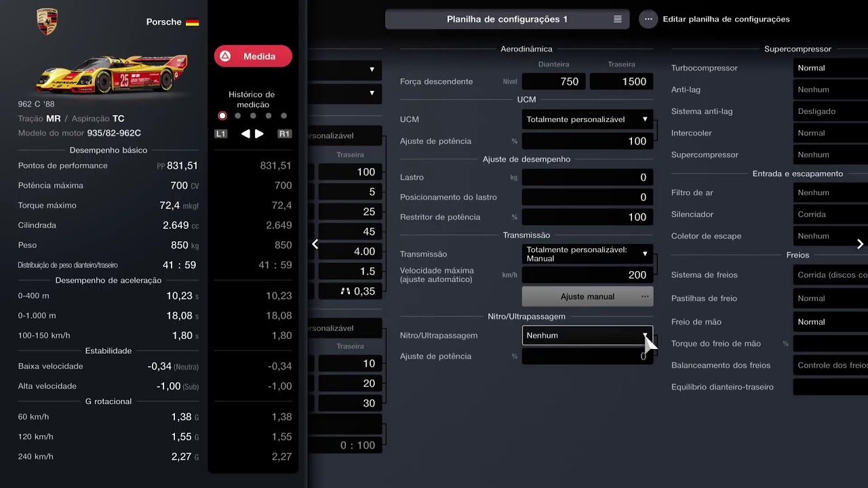The image size is (868, 488).
Task: Edit the Lastro kg value
Action: 587,178
